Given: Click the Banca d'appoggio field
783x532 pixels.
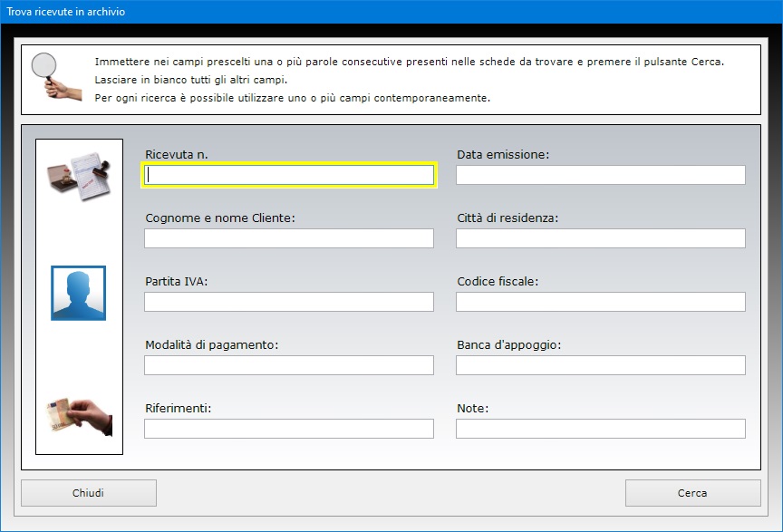Looking at the screenshot, I should (x=600, y=365).
